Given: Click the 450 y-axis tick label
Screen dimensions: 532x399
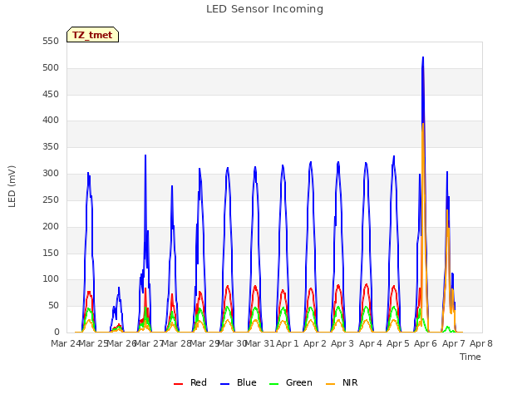Looking at the screenshot, I should point(51,94).
